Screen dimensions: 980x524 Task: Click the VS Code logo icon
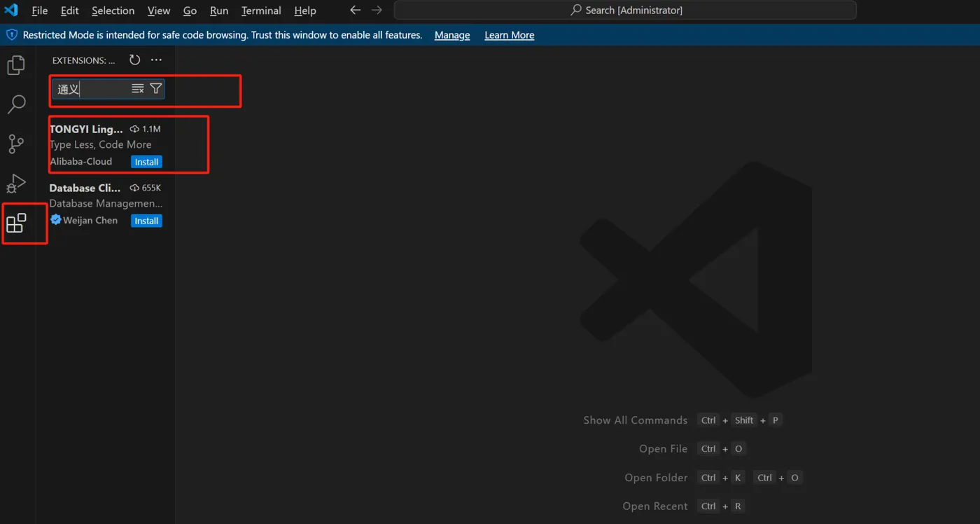click(11, 11)
